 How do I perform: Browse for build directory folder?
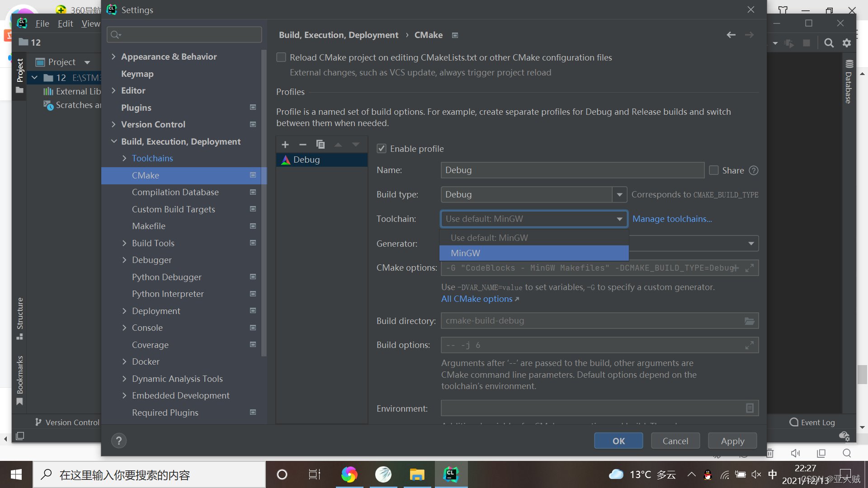click(x=749, y=321)
